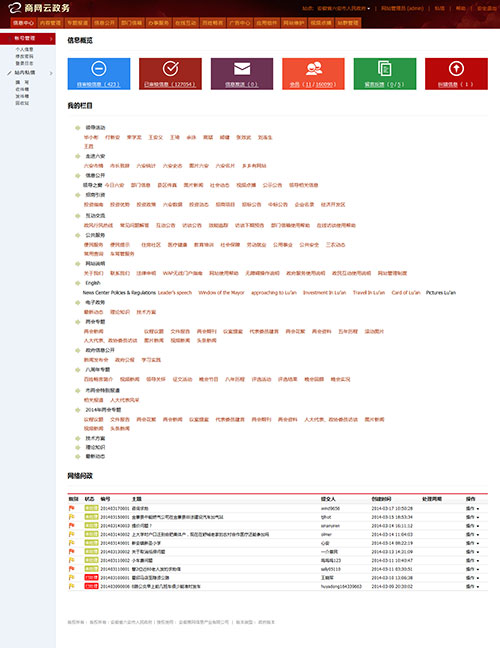Open the 留言反馈 (0/5) link

coord(385,84)
